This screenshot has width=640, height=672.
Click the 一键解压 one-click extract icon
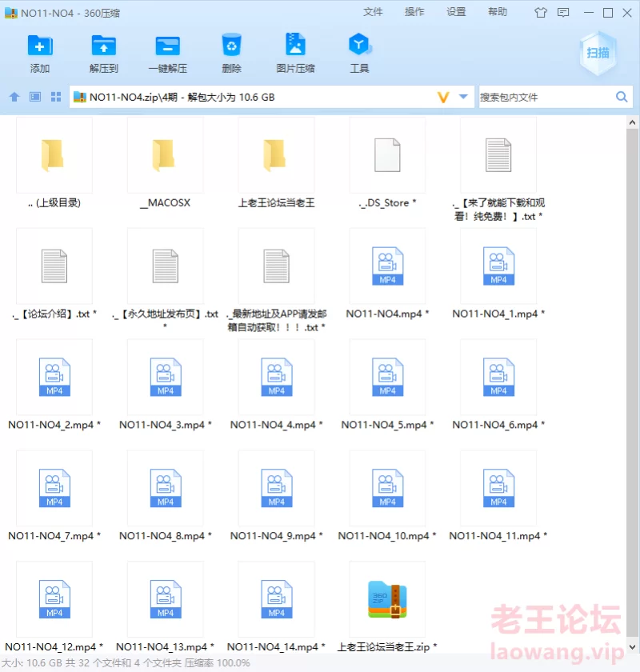click(168, 46)
